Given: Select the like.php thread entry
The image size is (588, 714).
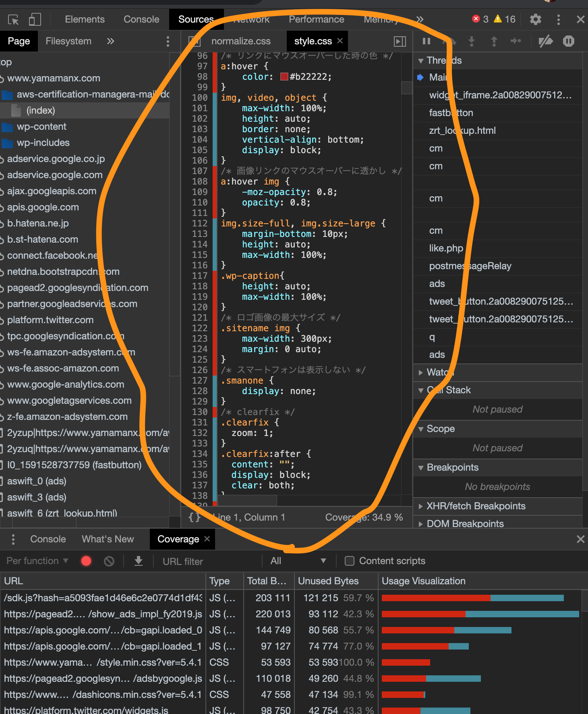Looking at the screenshot, I should pyautogui.click(x=498, y=248).
